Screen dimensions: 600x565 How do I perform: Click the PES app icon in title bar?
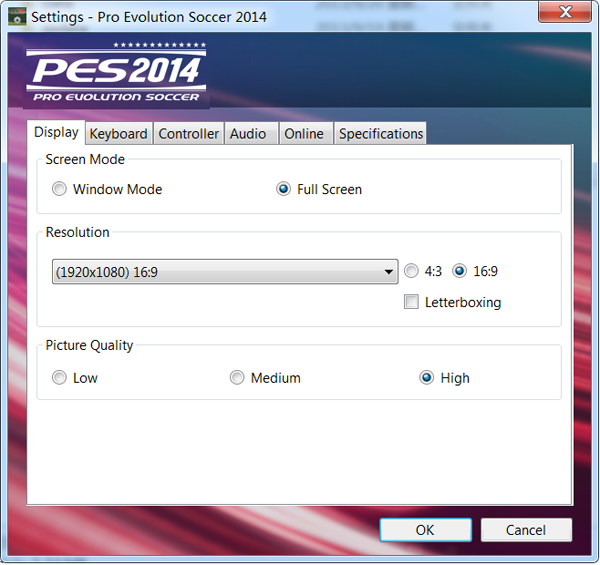(17, 16)
